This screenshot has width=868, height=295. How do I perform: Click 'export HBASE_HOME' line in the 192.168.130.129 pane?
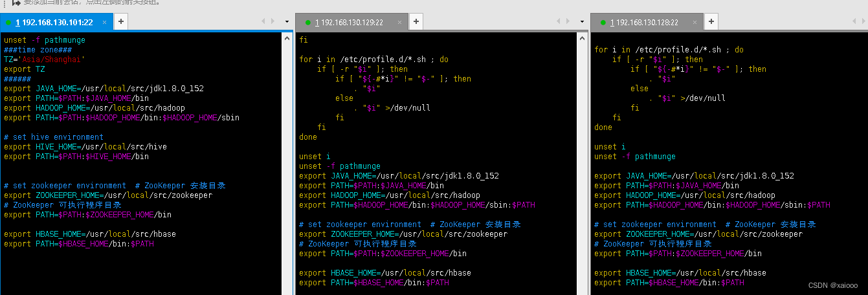[x=385, y=272]
